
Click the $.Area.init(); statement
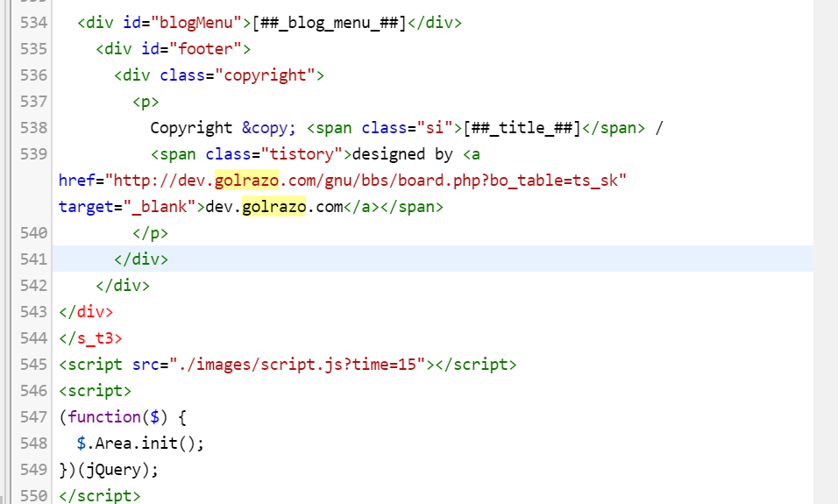tap(140, 443)
